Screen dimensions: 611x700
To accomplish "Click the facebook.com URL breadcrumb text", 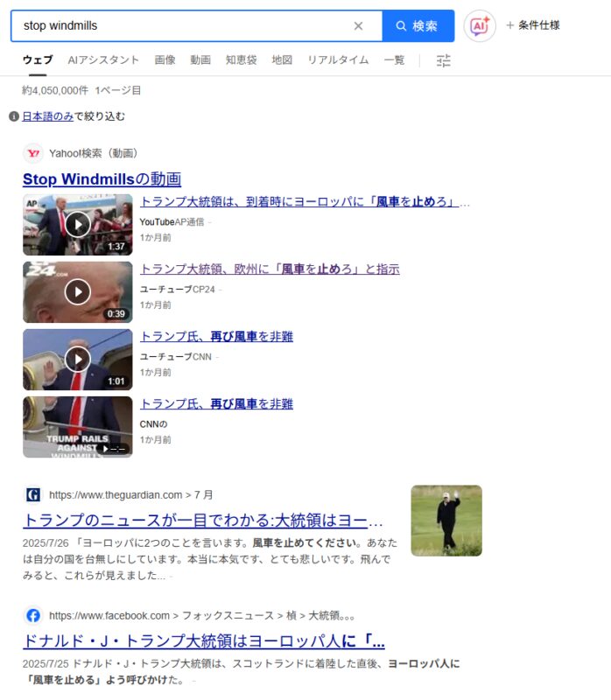I will tap(202, 616).
